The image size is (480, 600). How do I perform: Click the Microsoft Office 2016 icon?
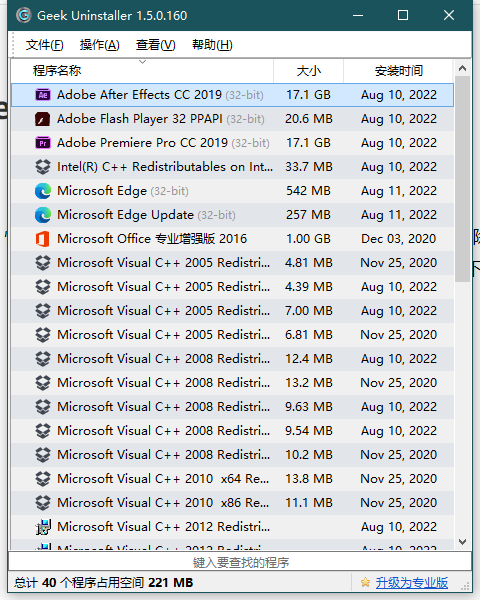[x=43, y=239]
